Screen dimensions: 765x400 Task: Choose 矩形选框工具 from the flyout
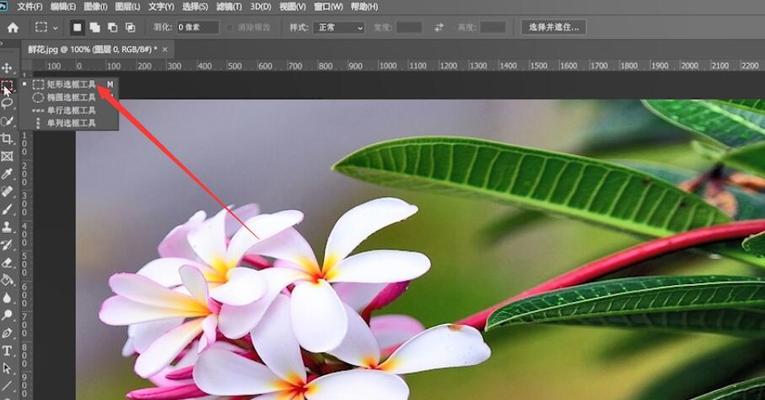pyautogui.click(x=70, y=84)
